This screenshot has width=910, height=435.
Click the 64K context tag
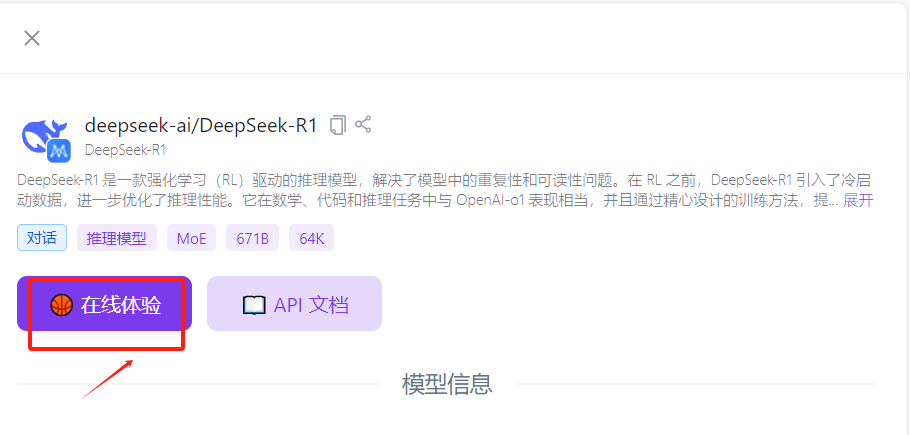(312, 238)
